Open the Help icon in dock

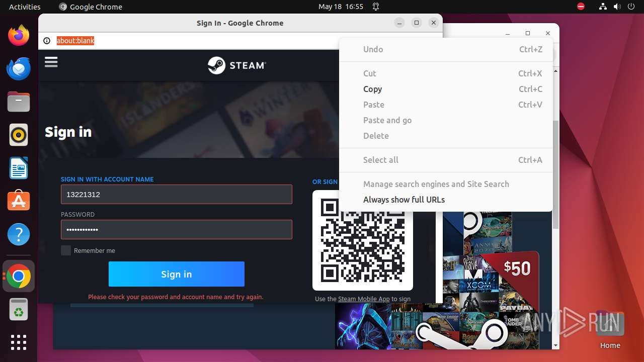click(19, 234)
